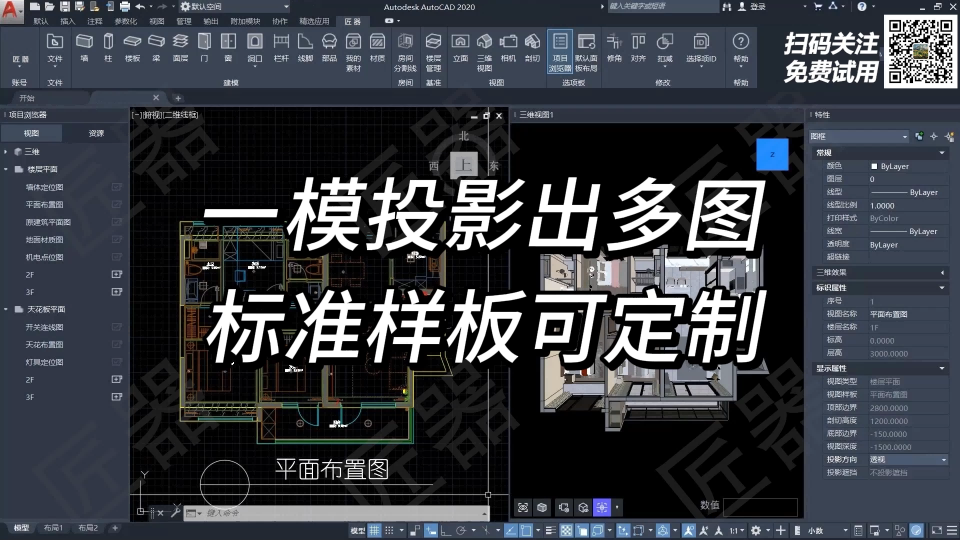The image size is (960, 540).
Task: Toggle ortho mode in status bar
Action: [x=446, y=530]
